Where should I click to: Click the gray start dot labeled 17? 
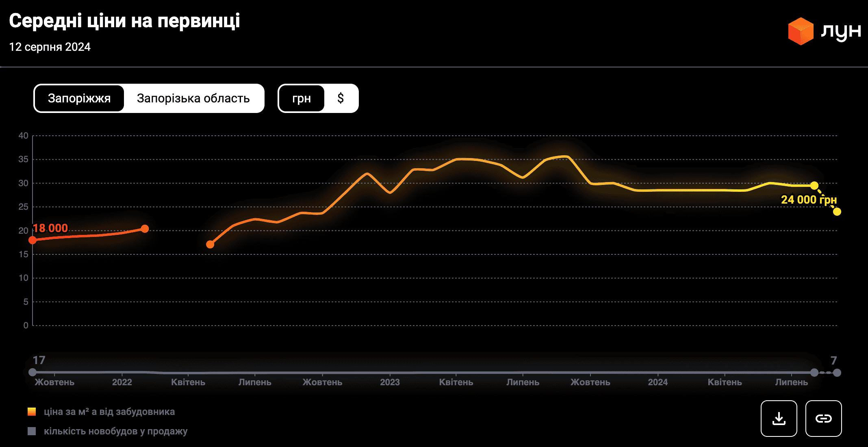coord(33,372)
